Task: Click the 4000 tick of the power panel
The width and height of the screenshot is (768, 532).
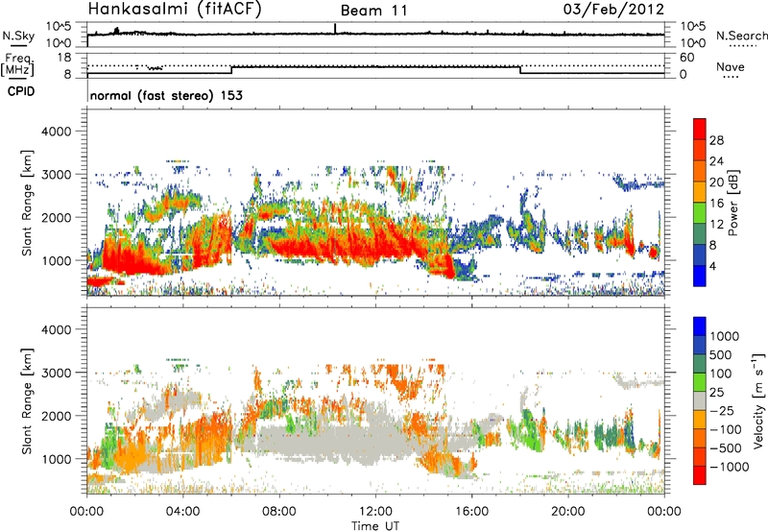Action: tap(59, 132)
